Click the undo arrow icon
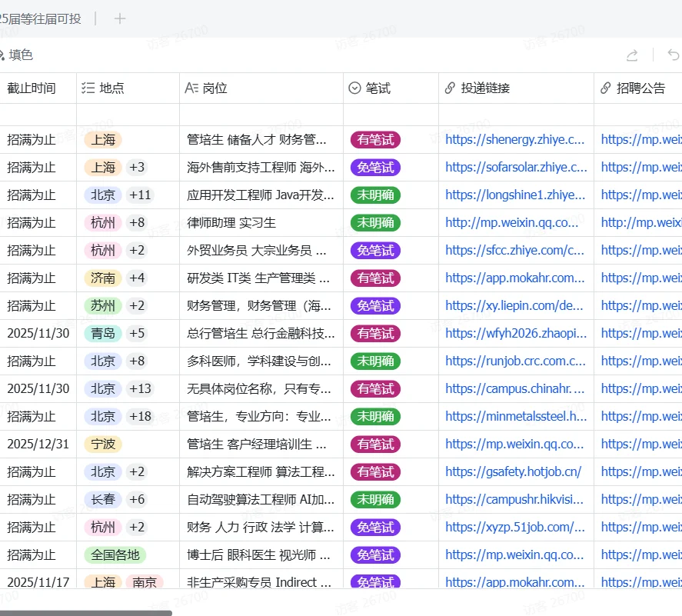The image size is (682, 616). [674, 55]
